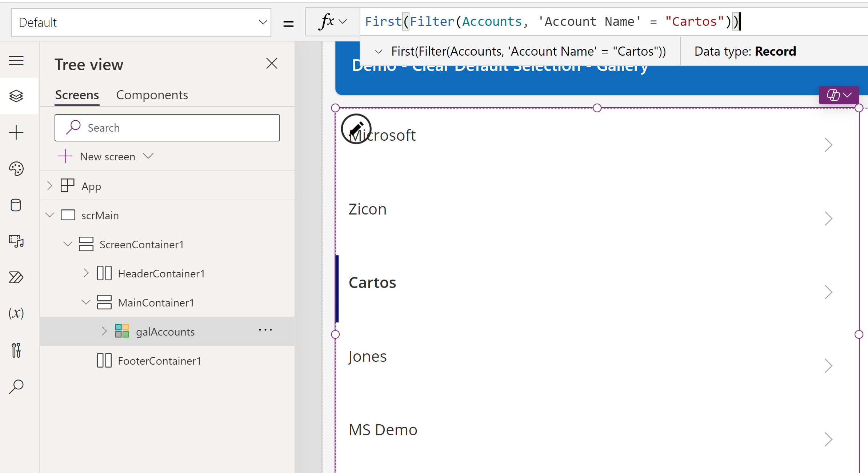This screenshot has width=868, height=473.
Task: Select the Tree view icon in left rail
Action: tap(16, 96)
